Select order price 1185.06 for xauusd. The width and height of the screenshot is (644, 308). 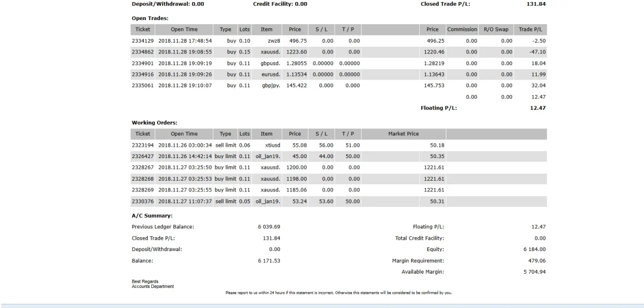(298, 190)
